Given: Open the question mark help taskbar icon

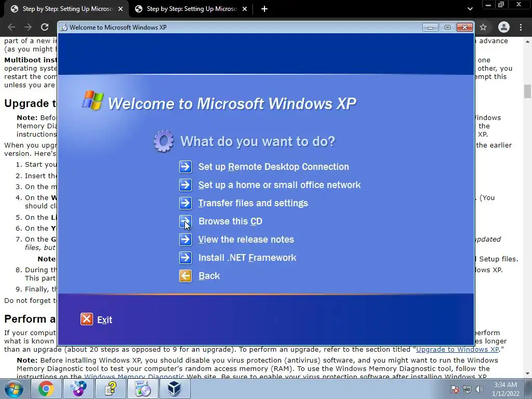Looking at the screenshot, I should coord(110,389).
